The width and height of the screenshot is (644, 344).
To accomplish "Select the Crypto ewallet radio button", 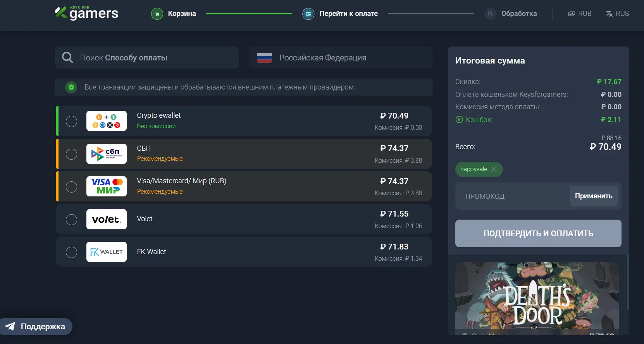I will pos(71,121).
